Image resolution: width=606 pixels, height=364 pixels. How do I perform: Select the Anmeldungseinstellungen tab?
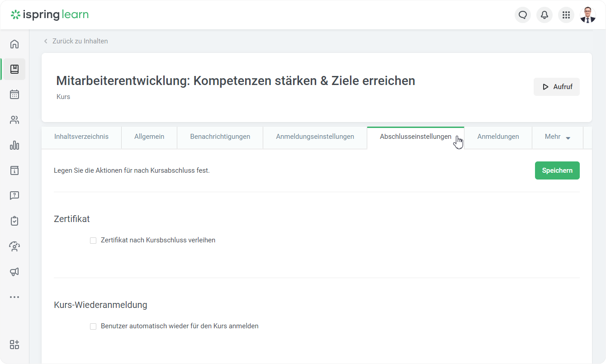click(x=315, y=137)
